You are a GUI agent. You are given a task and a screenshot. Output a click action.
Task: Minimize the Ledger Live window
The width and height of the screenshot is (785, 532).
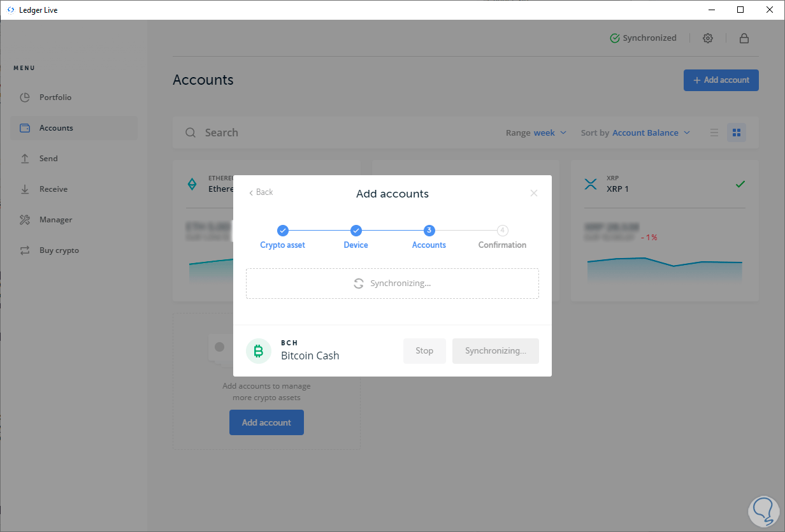pyautogui.click(x=711, y=10)
